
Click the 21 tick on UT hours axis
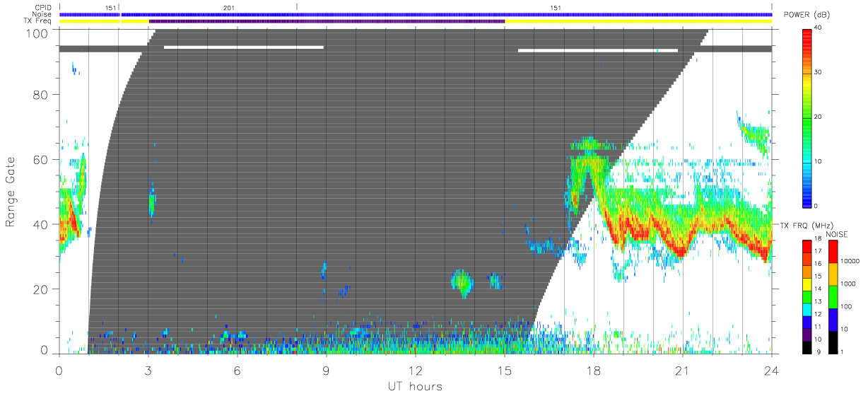tap(682, 370)
